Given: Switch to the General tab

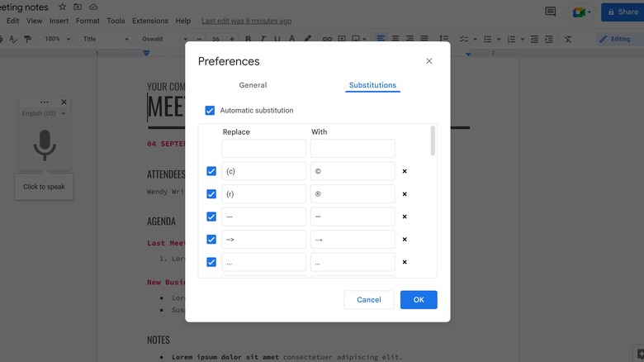Looking at the screenshot, I should 253,85.
